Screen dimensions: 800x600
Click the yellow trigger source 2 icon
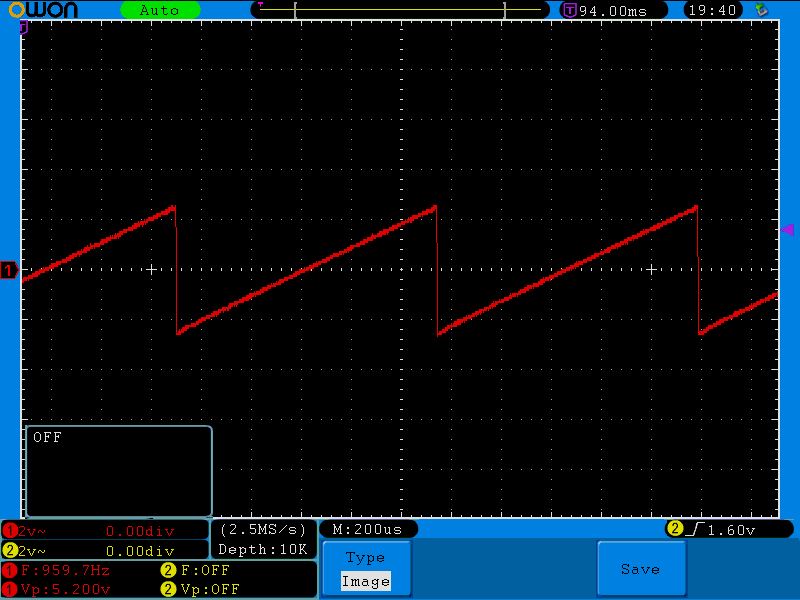675,529
